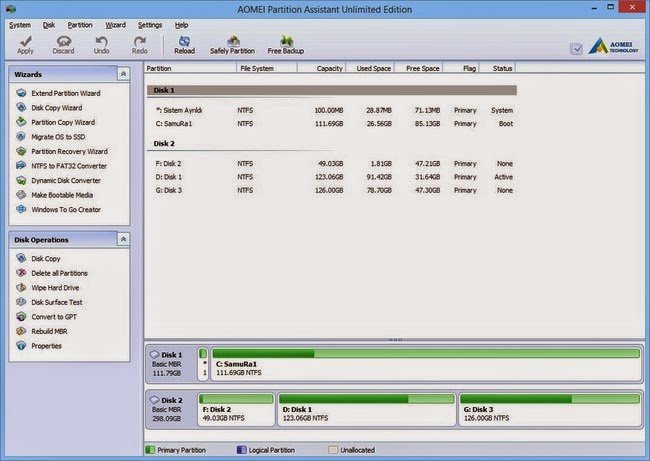The width and height of the screenshot is (650, 461).
Task: Select the Wipe Hard Drive operation
Action: (55, 287)
